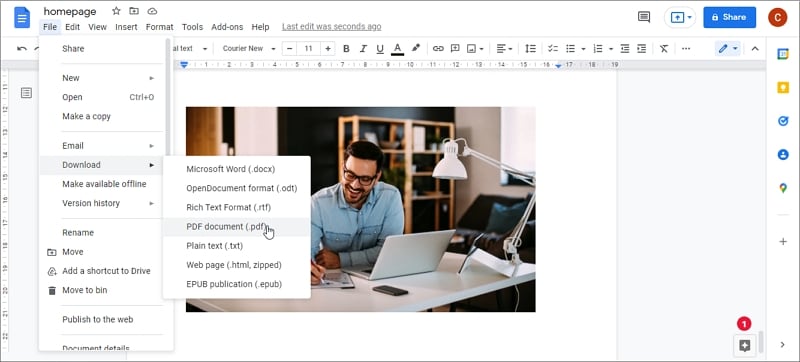This screenshot has height=362, width=800.
Task: Click the move to folder icon by the title
Action: pos(134,11)
